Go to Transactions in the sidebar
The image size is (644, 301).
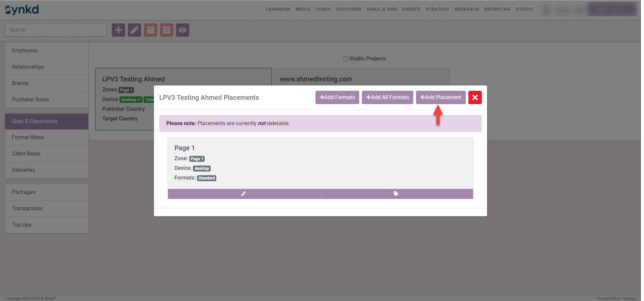[27, 209]
